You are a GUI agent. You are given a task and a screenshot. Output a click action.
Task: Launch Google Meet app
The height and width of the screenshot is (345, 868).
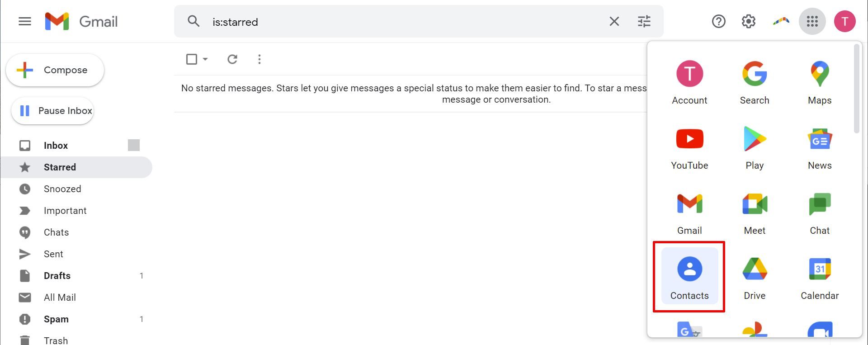(x=755, y=213)
